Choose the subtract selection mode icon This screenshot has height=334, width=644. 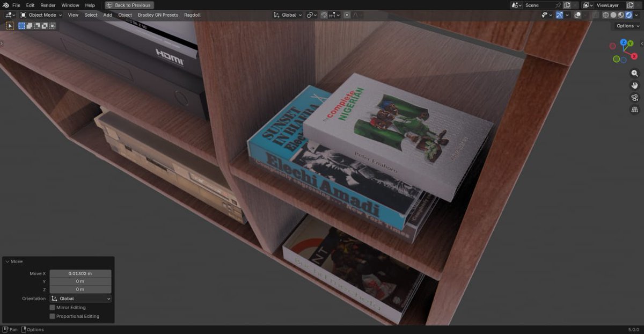tap(37, 25)
